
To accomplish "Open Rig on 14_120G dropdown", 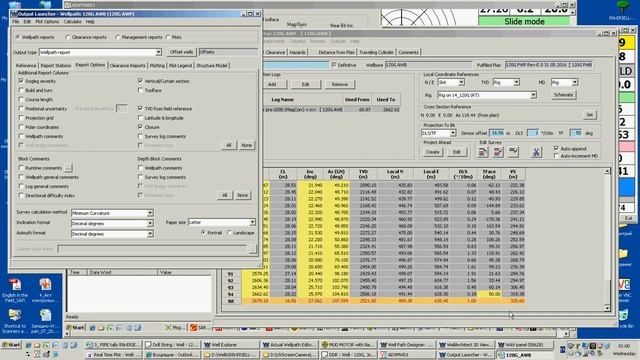I will pyautogui.click(x=533, y=95).
